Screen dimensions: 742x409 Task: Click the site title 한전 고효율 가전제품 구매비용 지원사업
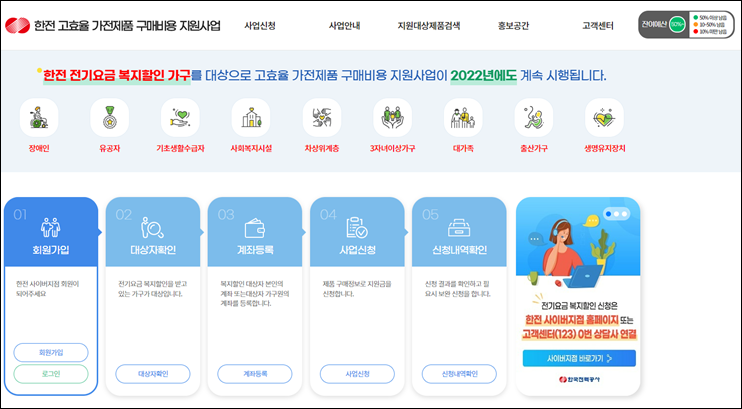click(x=127, y=26)
